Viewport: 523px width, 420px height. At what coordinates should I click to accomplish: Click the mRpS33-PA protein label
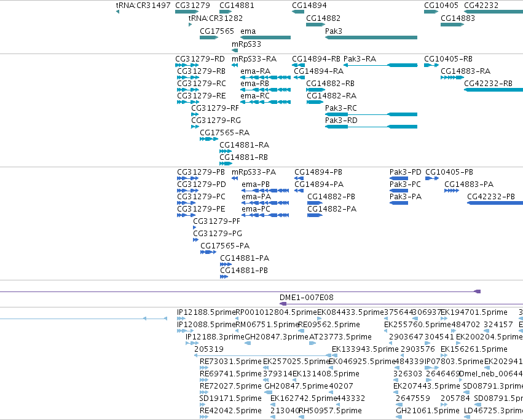(254, 172)
